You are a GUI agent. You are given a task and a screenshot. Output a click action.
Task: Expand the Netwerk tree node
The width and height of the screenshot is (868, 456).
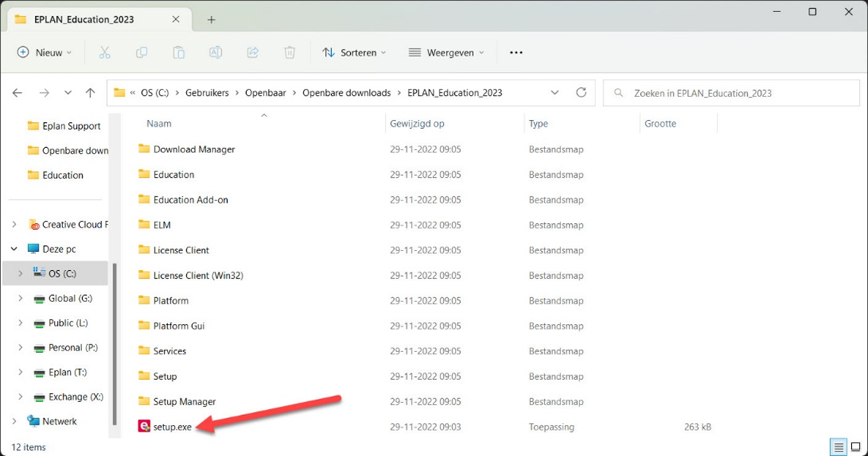click(14, 421)
